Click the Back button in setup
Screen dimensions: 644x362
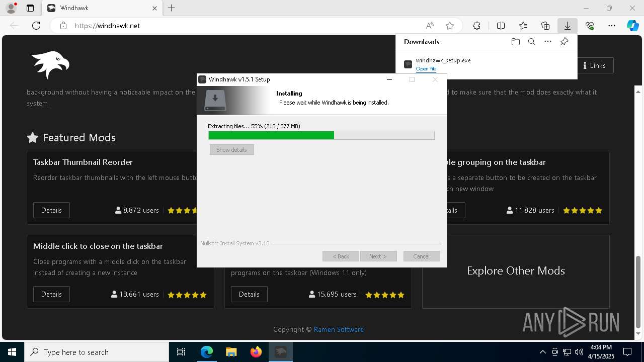(341, 256)
